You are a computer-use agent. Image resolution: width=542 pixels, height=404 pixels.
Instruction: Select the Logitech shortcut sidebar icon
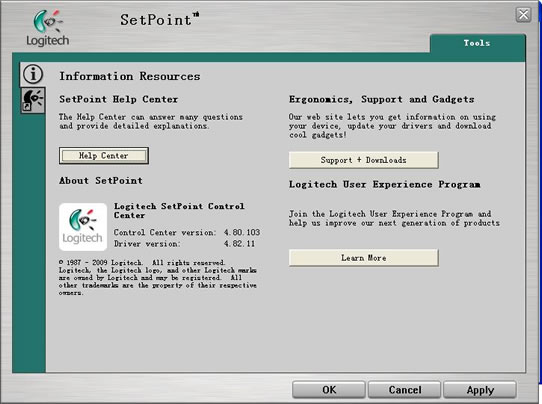click(33, 100)
